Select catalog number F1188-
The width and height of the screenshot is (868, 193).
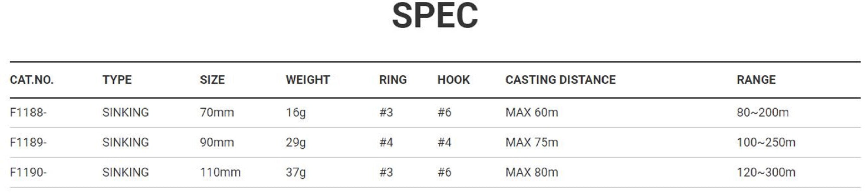pos(28,113)
